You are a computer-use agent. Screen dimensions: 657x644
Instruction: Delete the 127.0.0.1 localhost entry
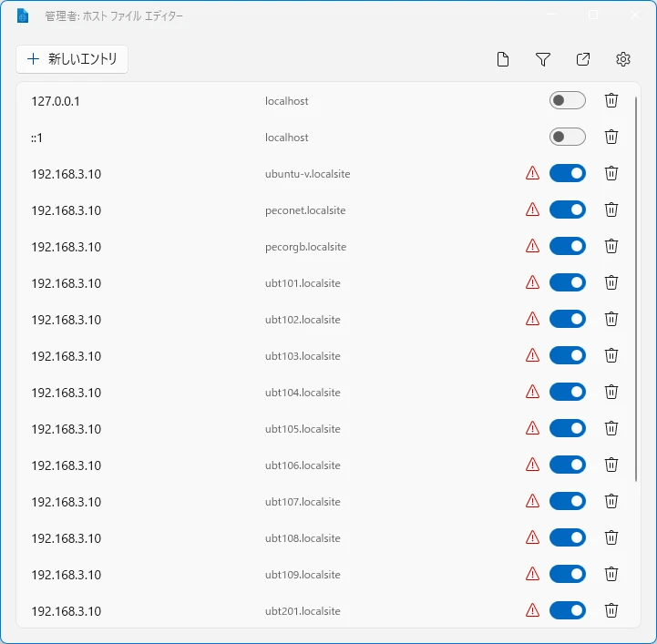(x=611, y=100)
